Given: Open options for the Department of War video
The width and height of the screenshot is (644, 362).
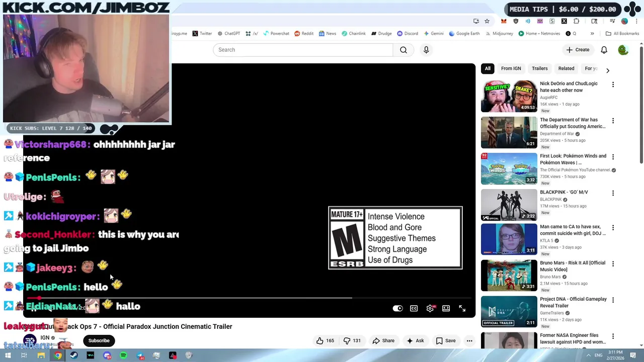Looking at the screenshot, I should pyautogui.click(x=613, y=121).
